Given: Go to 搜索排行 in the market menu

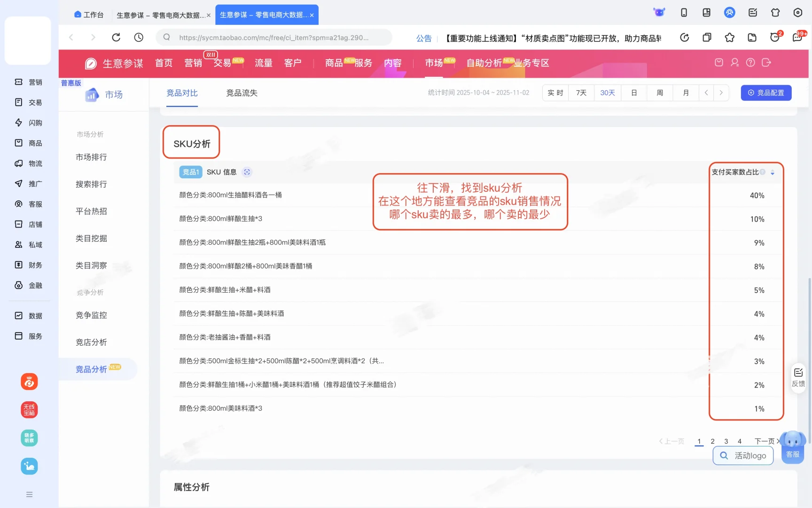Looking at the screenshot, I should (91, 184).
